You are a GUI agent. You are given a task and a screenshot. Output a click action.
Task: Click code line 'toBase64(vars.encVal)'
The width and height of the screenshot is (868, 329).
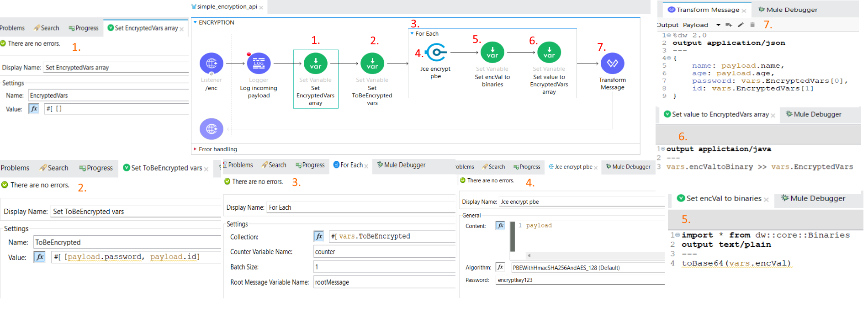736,263
